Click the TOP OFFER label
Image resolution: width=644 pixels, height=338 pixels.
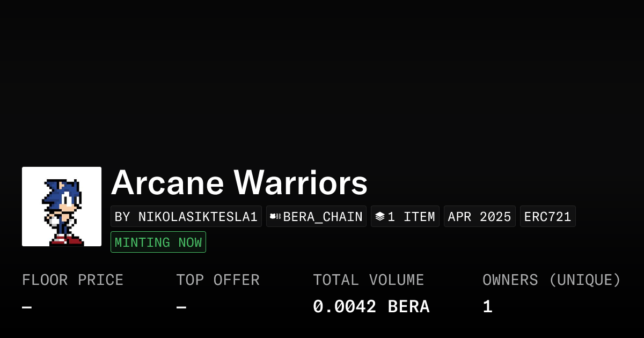218,280
